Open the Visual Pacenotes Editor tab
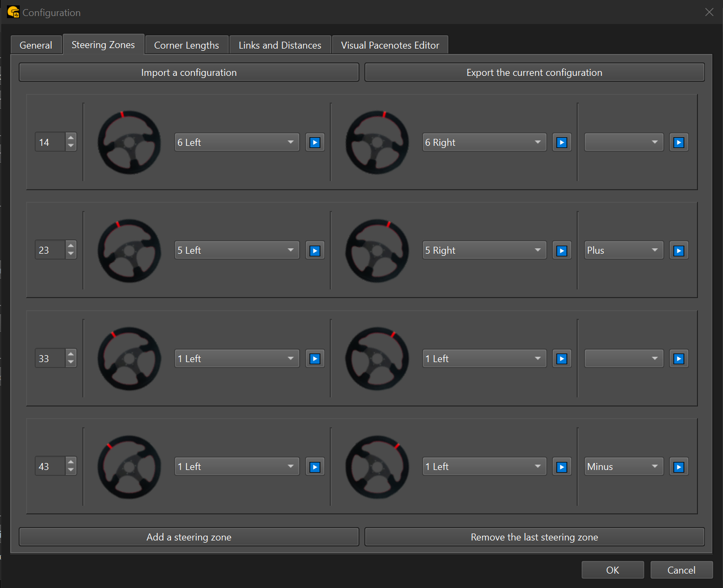This screenshot has height=588, width=723. coord(390,45)
